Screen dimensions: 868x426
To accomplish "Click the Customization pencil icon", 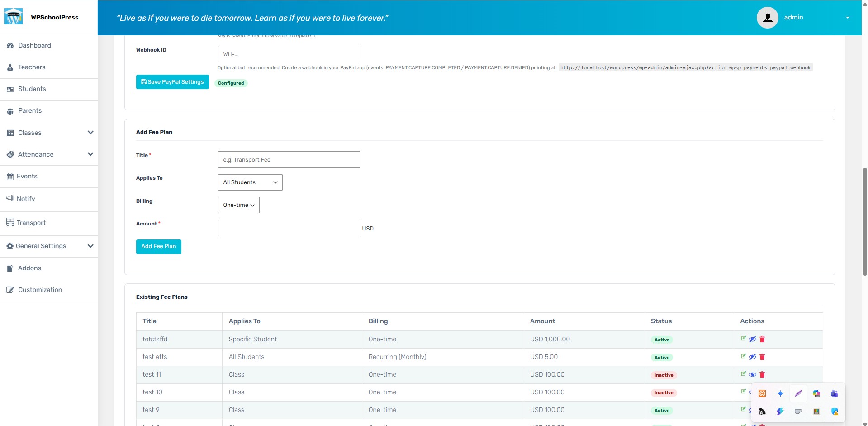I will pyautogui.click(x=10, y=290).
